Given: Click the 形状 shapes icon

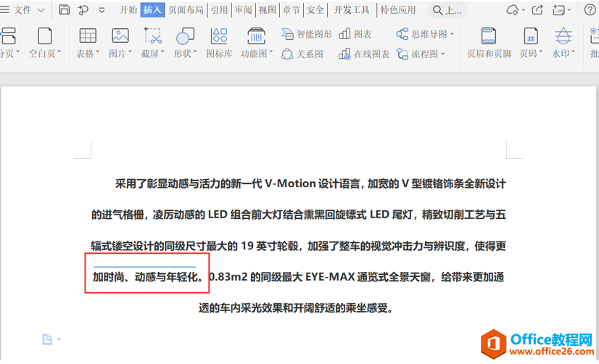Looking at the screenshot, I should (x=185, y=36).
